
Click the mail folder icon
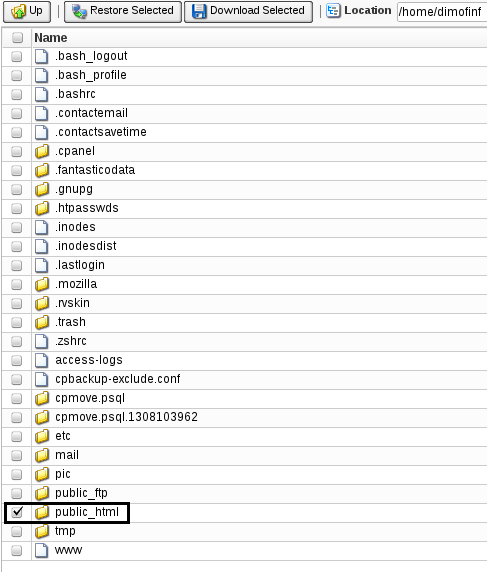pos(42,455)
